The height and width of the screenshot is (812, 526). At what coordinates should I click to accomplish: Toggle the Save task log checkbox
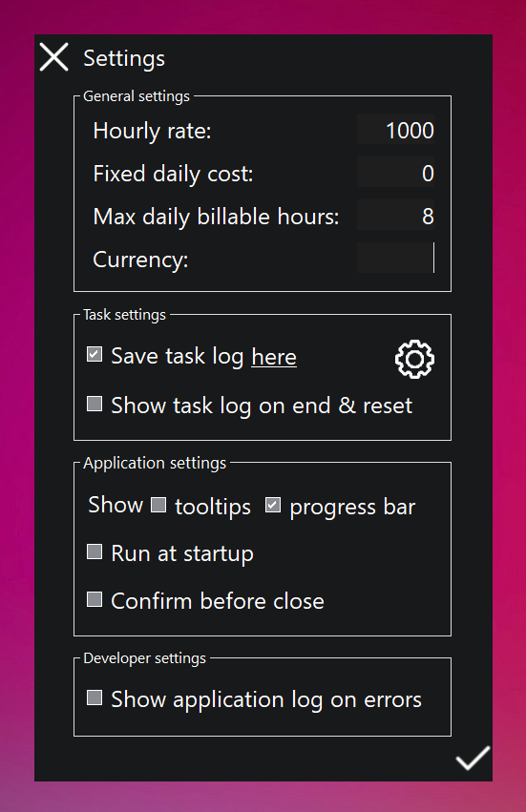(x=95, y=355)
